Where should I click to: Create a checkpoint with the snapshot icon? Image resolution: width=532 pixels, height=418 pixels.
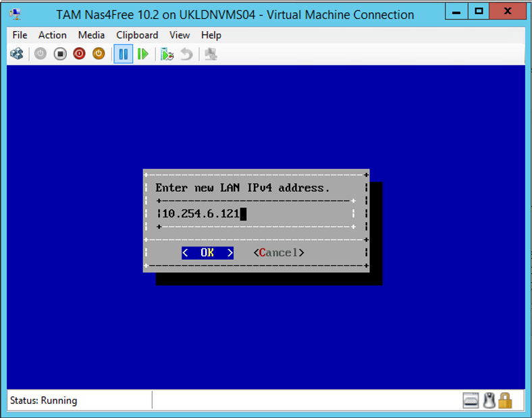167,53
